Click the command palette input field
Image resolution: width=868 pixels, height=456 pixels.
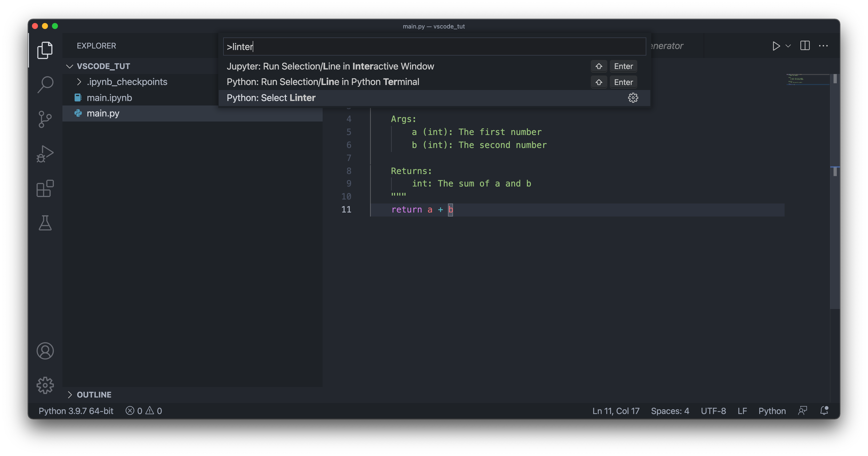434,46
